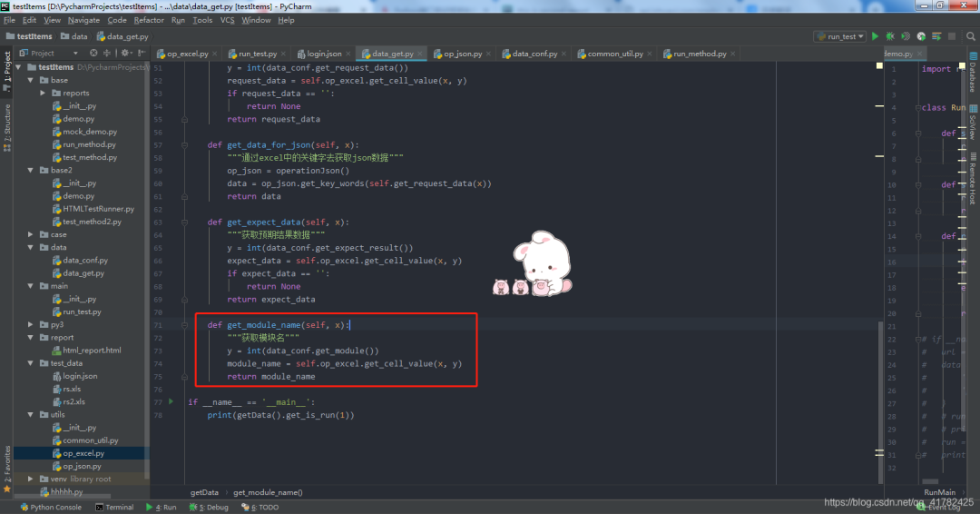Hide the Project tool window
This screenshot has height=514, width=980.
pyautogui.click(x=142, y=54)
